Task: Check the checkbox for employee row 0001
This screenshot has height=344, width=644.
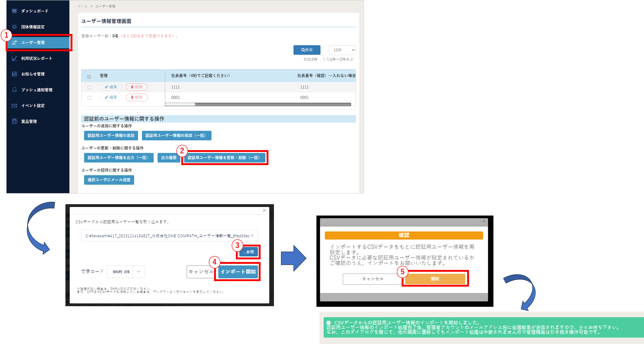Action: (x=89, y=98)
